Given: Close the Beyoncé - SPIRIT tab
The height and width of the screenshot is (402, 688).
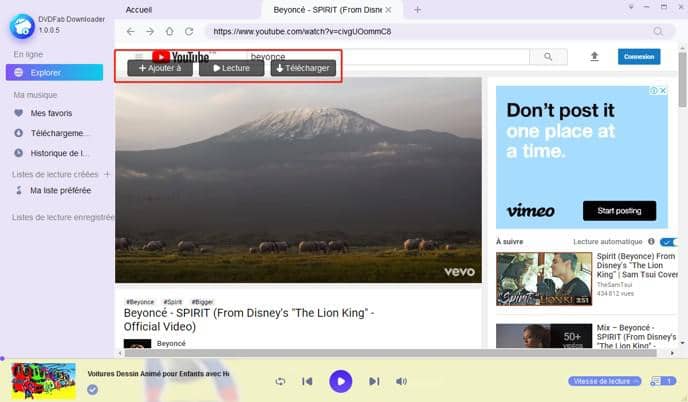Looking at the screenshot, I should [x=388, y=10].
